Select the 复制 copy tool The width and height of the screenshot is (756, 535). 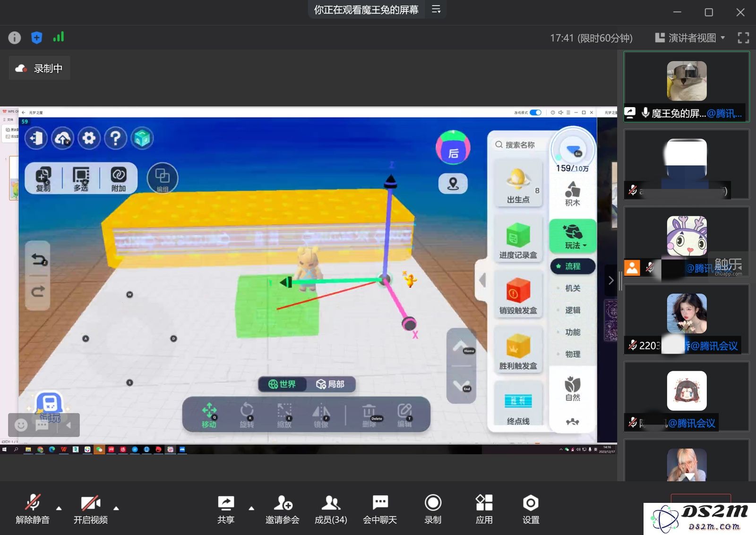pyautogui.click(x=43, y=179)
